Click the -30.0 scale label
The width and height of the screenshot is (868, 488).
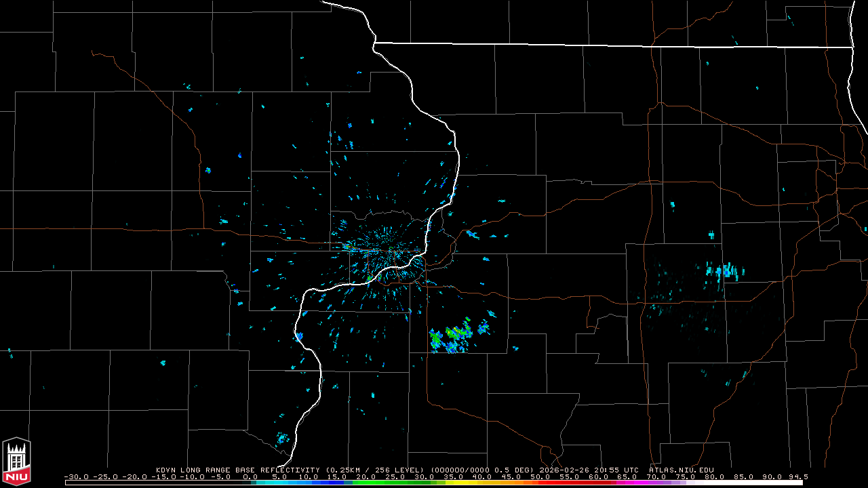[77, 476]
